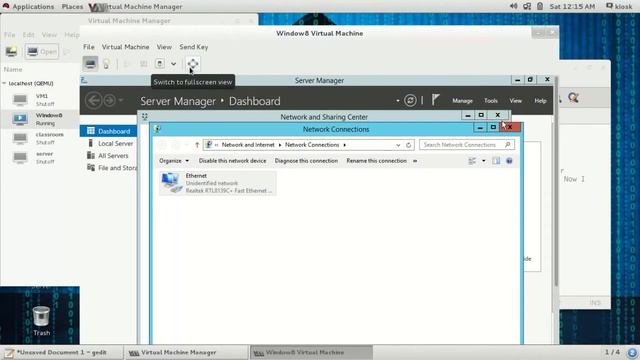Switch VM to fullscreen view icon
The image size is (640, 360).
193,64
